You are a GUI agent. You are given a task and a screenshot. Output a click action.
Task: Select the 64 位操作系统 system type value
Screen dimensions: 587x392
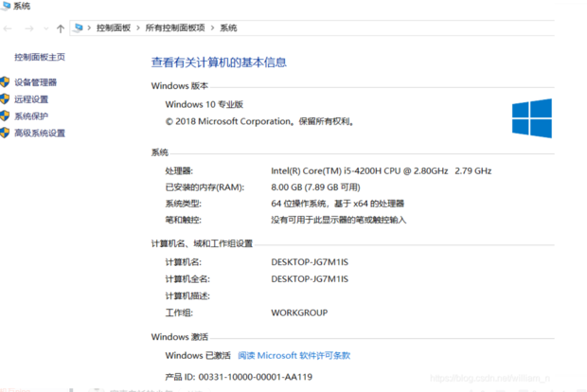(x=338, y=204)
